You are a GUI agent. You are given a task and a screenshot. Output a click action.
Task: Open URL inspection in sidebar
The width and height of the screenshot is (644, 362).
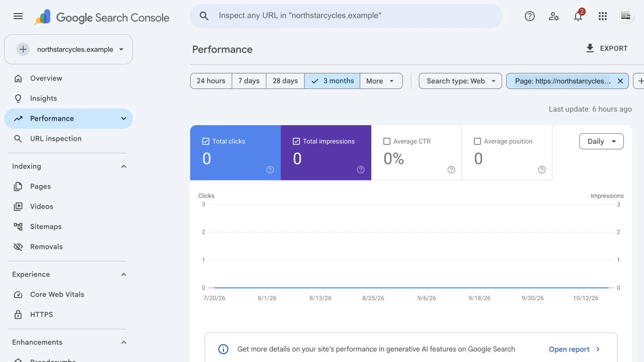(68, 139)
